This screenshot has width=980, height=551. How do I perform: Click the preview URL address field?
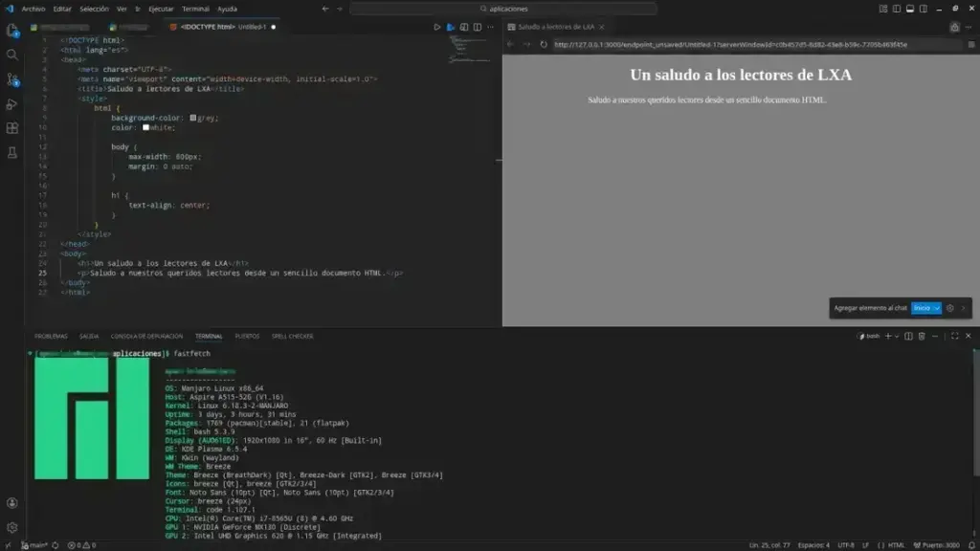click(756, 44)
